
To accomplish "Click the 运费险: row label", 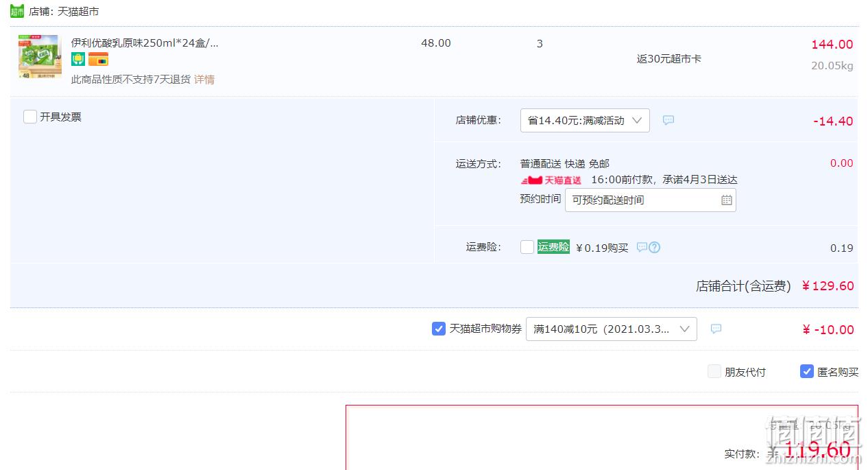I will tap(484, 247).
